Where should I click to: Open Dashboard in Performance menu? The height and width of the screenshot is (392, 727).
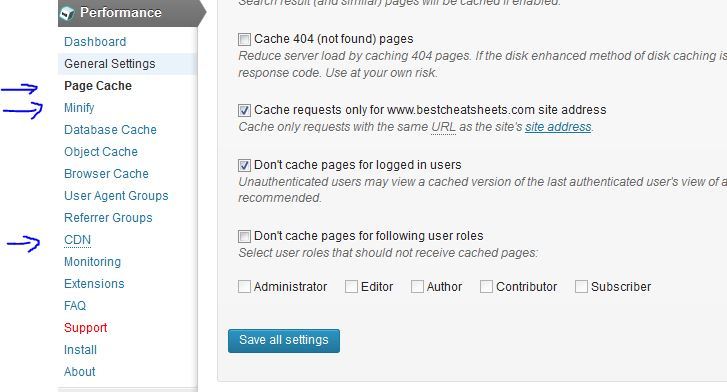click(95, 42)
